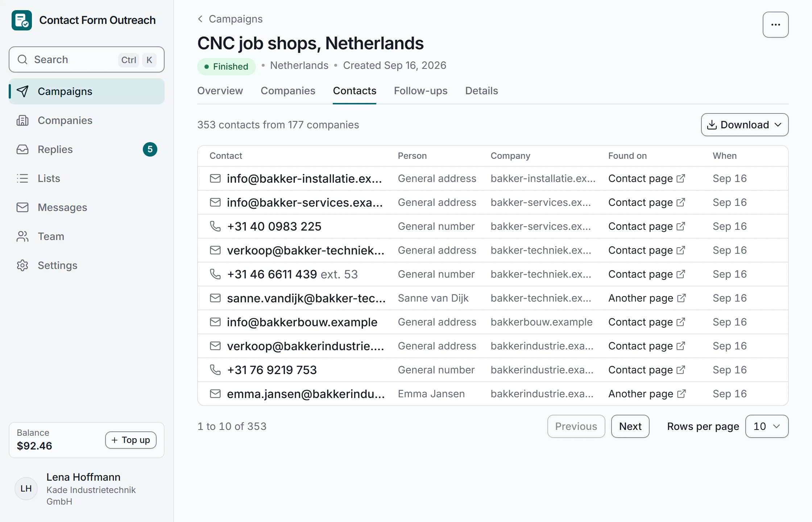Click the Replies badge showing 5

click(x=150, y=149)
